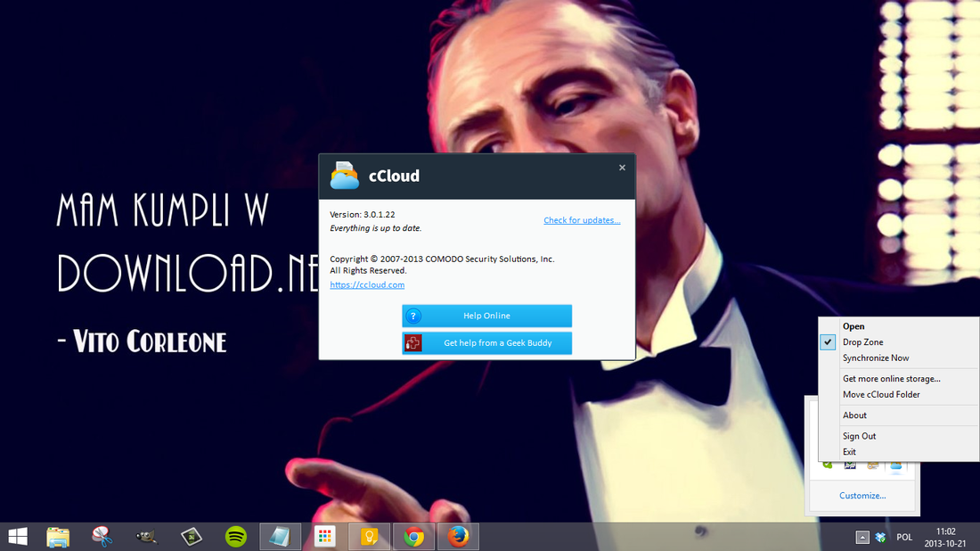The width and height of the screenshot is (980, 551).
Task: Open the https://ccloud.com link
Action: coord(367,284)
